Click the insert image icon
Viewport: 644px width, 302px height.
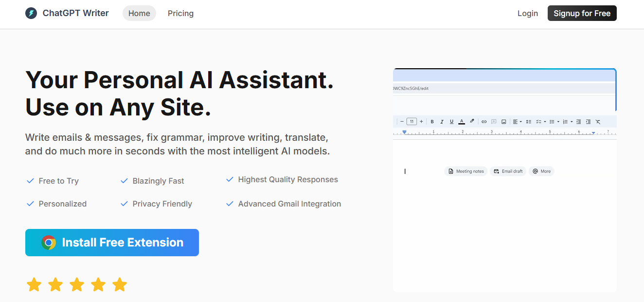click(504, 122)
